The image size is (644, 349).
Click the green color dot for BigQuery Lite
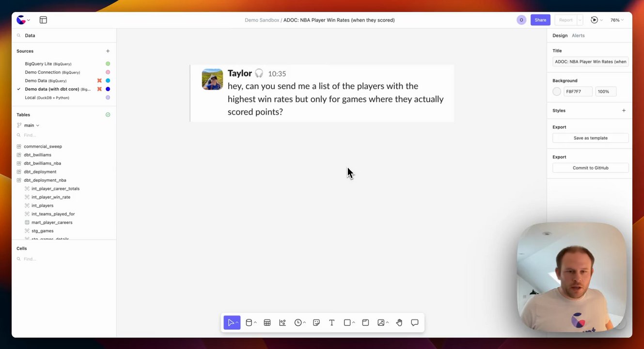(108, 63)
